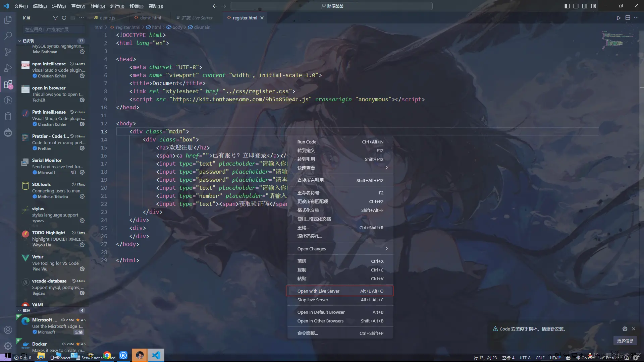Open settings gear for TODO Highlight
This screenshot has height=362, width=644.
coord(82,245)
